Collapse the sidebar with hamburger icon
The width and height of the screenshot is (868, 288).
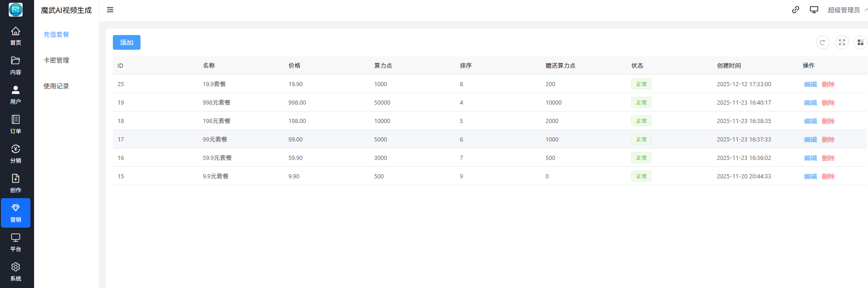[110, 10]
